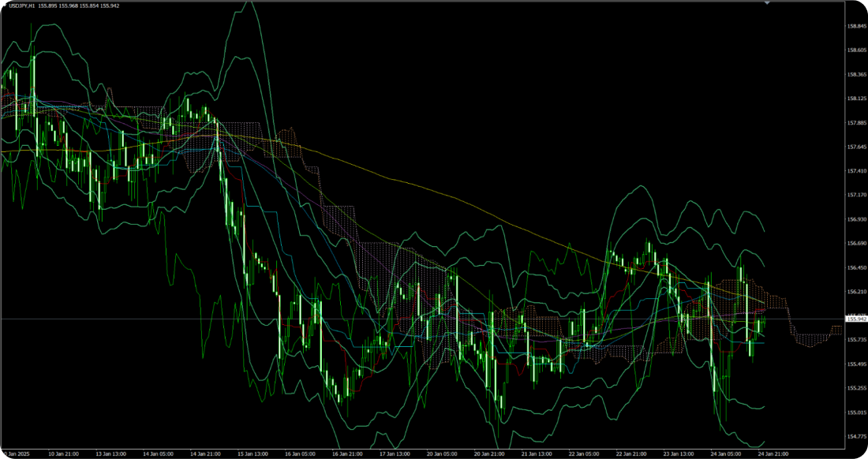Click the 156.690 price scale label

click(856, 244)
